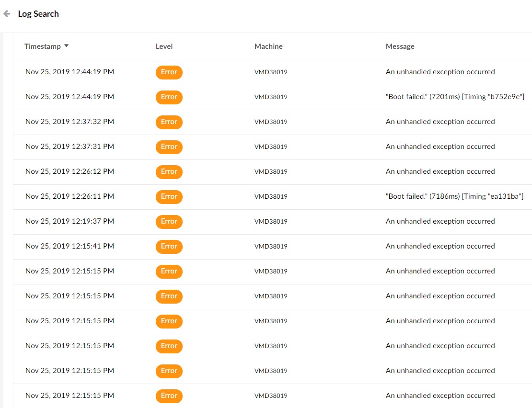
Task: Open the Boot failed message with timing ea131ba
Action: (454, 196)
